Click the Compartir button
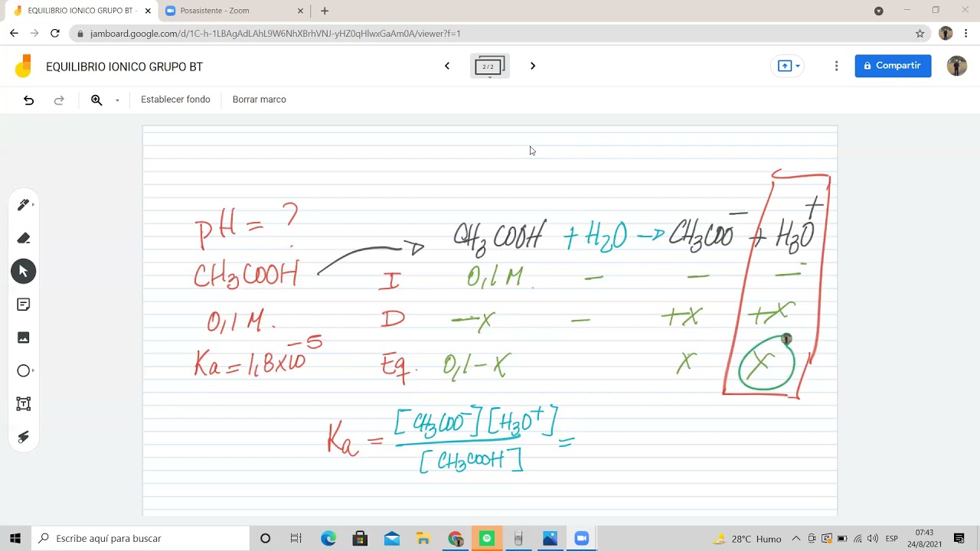 point(893,66)
